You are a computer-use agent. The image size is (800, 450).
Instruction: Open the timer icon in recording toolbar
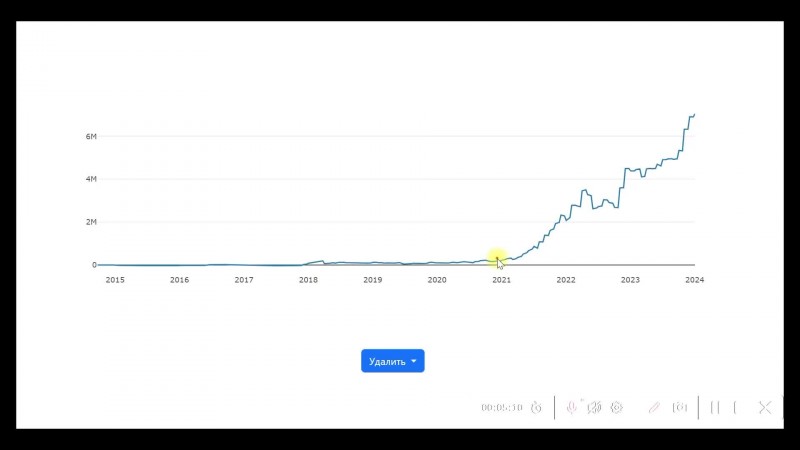[x=537, y=407]
